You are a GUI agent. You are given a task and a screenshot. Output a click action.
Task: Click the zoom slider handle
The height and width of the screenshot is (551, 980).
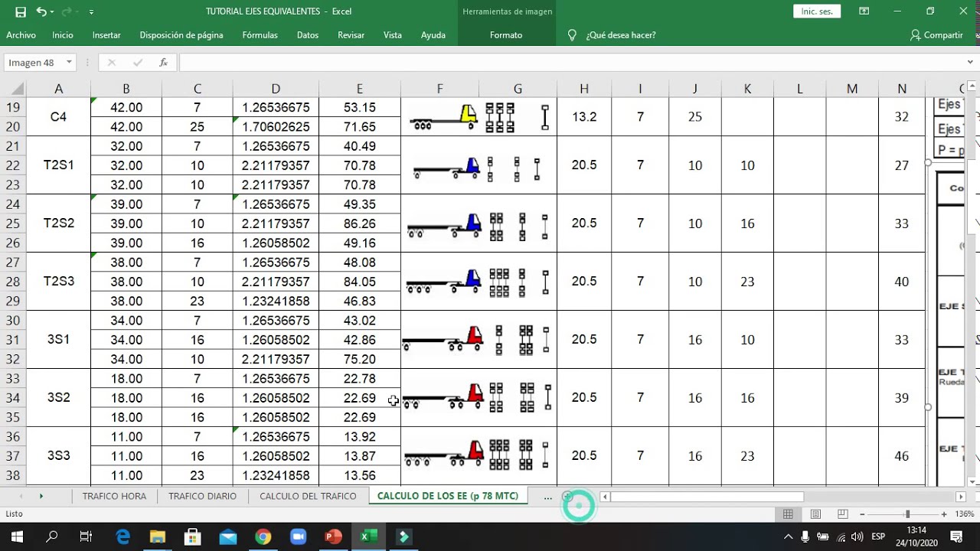click(908, 514)
